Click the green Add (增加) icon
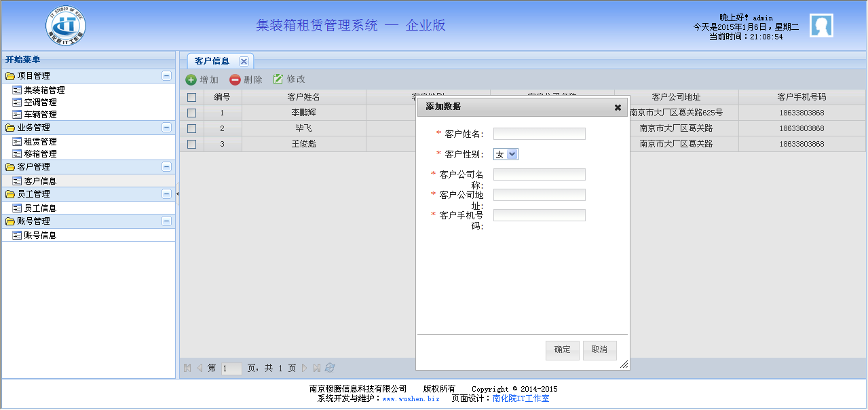Image resolution: width=868 pixels, height=410 pixels. pyautogui.click(x=191, y=79)
